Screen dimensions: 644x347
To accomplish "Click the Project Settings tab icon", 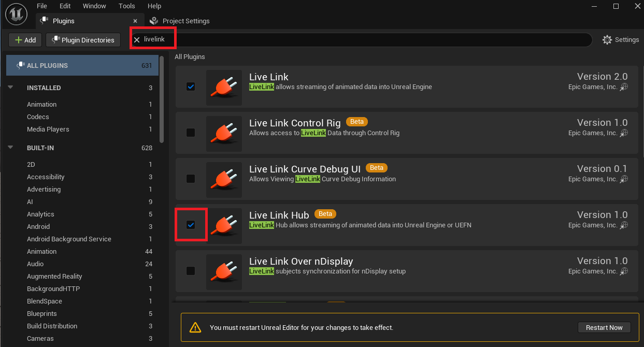I will pos(153,21).
